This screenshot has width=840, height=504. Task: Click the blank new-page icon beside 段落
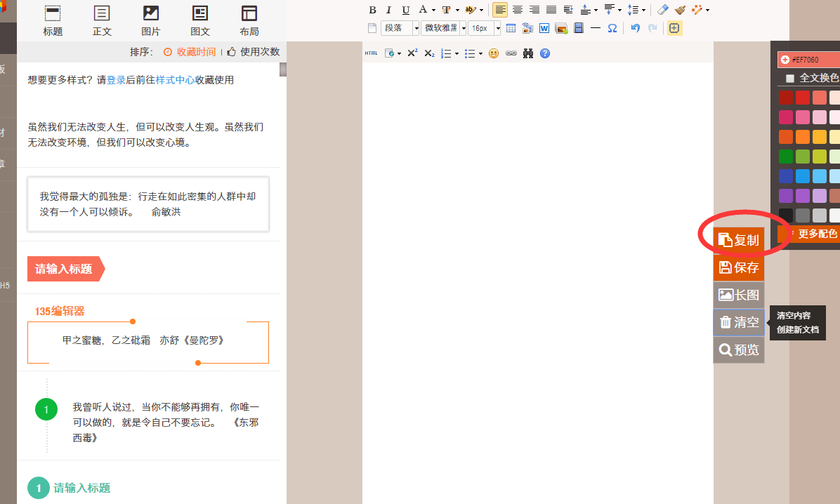pos(372,28)
